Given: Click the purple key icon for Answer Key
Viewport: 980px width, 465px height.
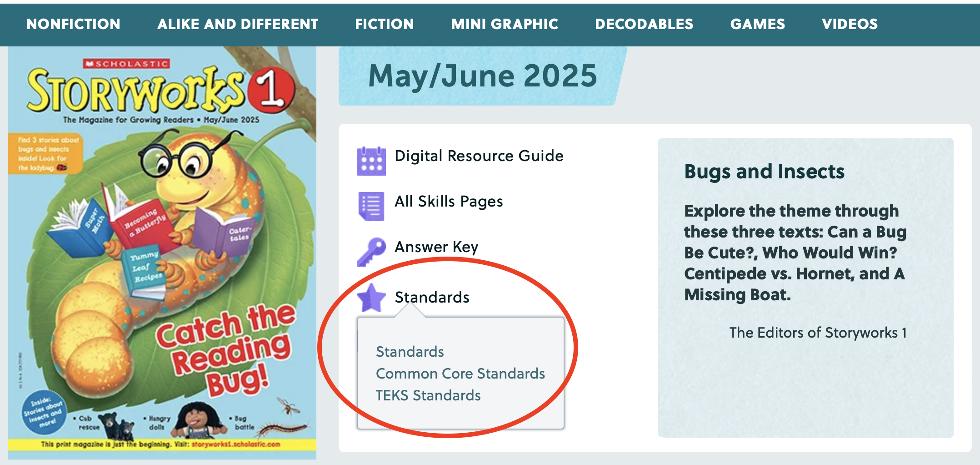Looking at the screenshot, I should 371,251.
